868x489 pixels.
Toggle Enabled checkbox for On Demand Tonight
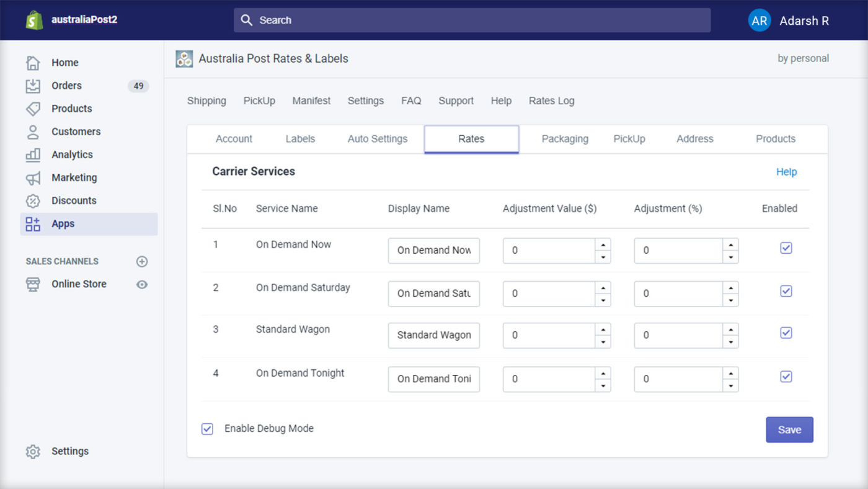click(x=786, y=377)
